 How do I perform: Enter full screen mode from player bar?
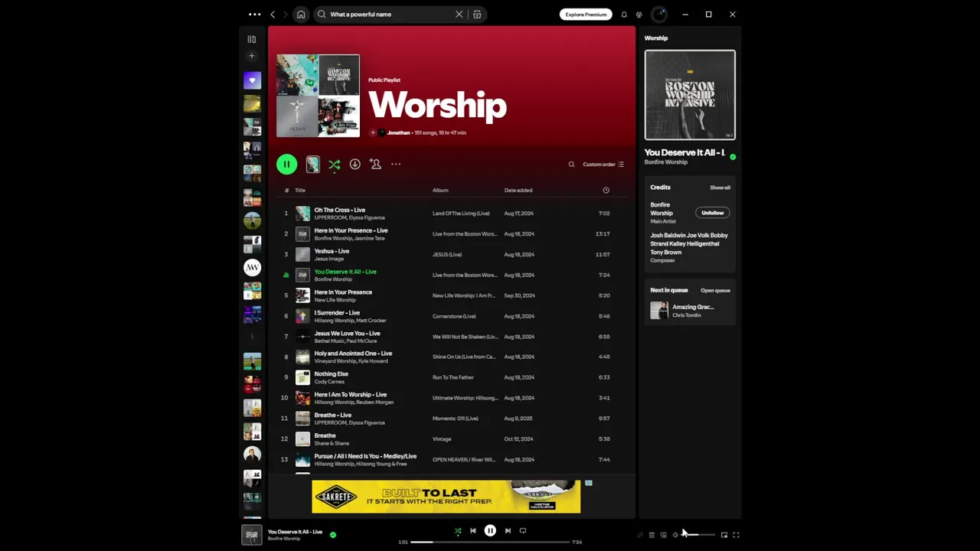(736, 535)
